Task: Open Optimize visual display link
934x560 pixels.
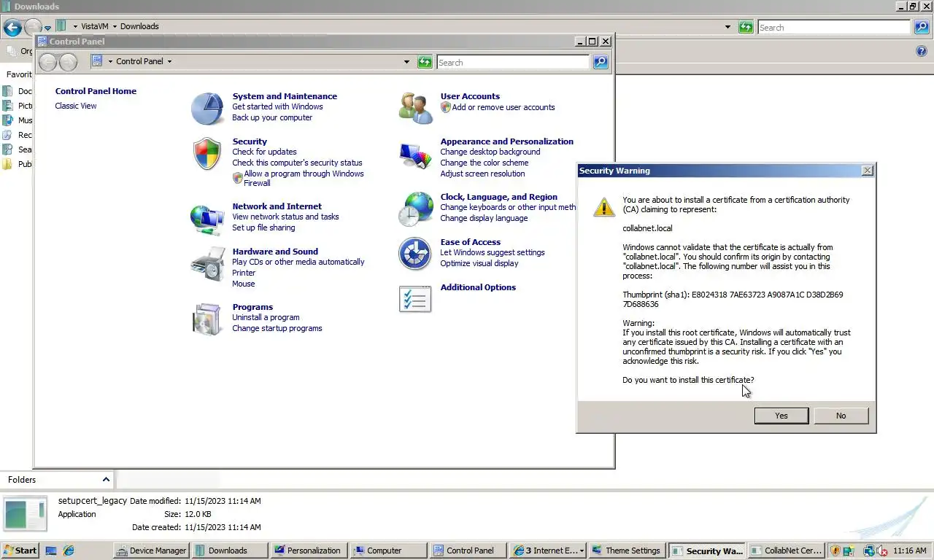Action: point(479,263)
